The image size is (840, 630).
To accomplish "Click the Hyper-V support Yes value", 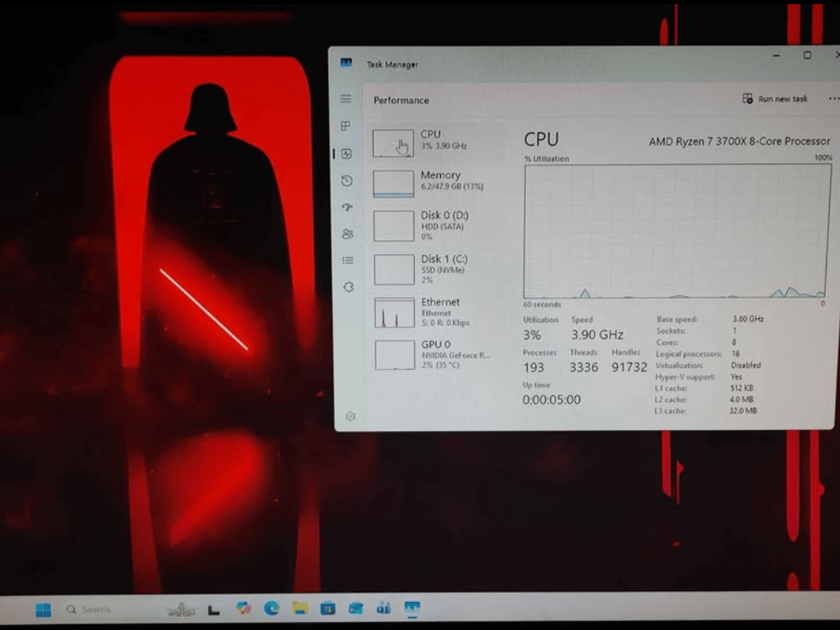I will [x=736, y=377].
